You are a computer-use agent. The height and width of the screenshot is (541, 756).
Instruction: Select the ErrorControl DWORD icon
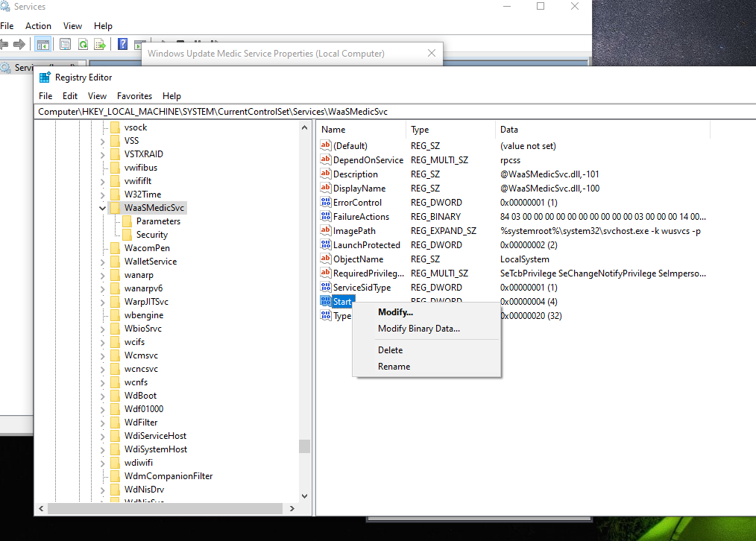pos(326,203)
